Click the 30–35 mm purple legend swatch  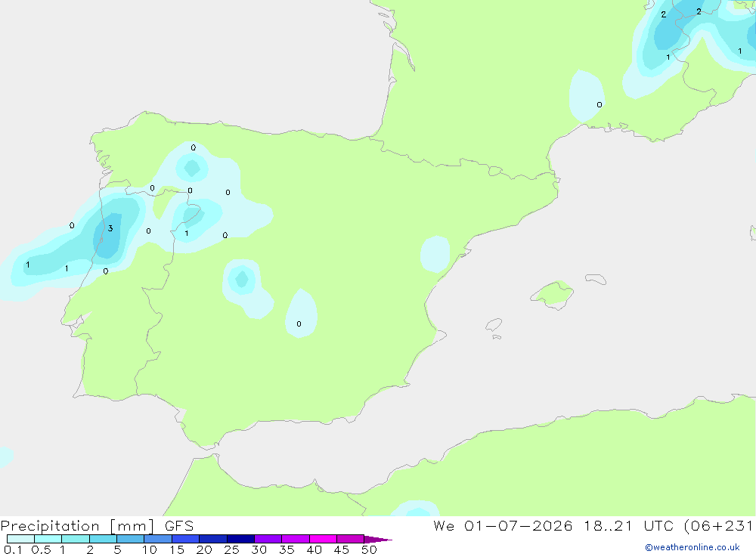click(x=268, y=539)
